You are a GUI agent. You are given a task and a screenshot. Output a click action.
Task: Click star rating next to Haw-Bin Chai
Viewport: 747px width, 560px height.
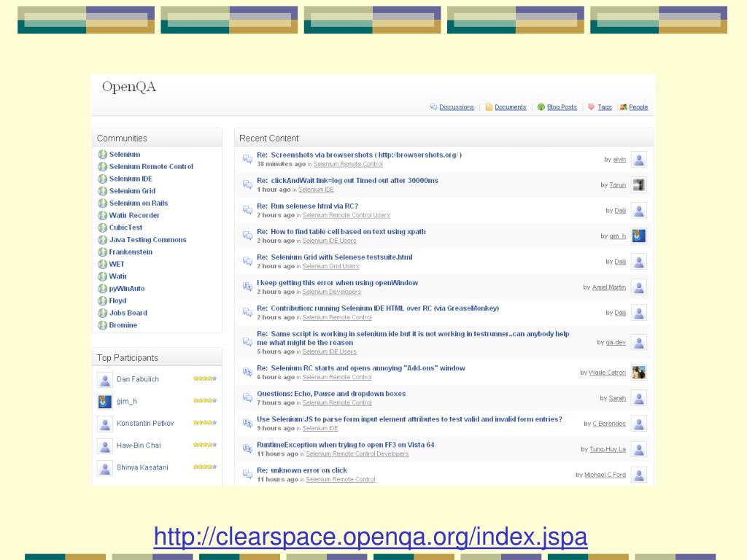point(205,445)
